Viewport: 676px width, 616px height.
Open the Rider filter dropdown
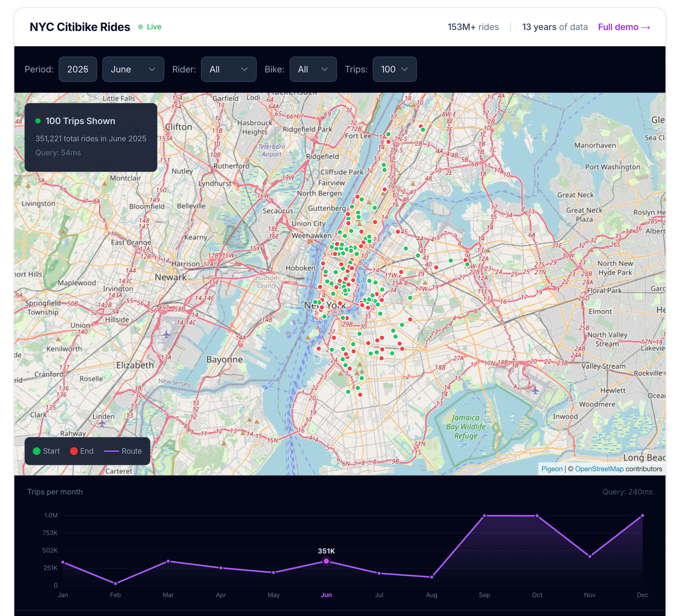229,69
